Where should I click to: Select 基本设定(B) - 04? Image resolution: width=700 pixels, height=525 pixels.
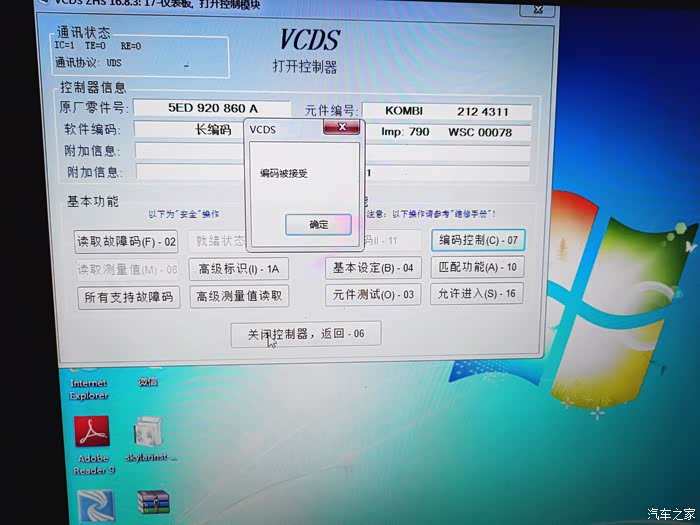point(373,268)
